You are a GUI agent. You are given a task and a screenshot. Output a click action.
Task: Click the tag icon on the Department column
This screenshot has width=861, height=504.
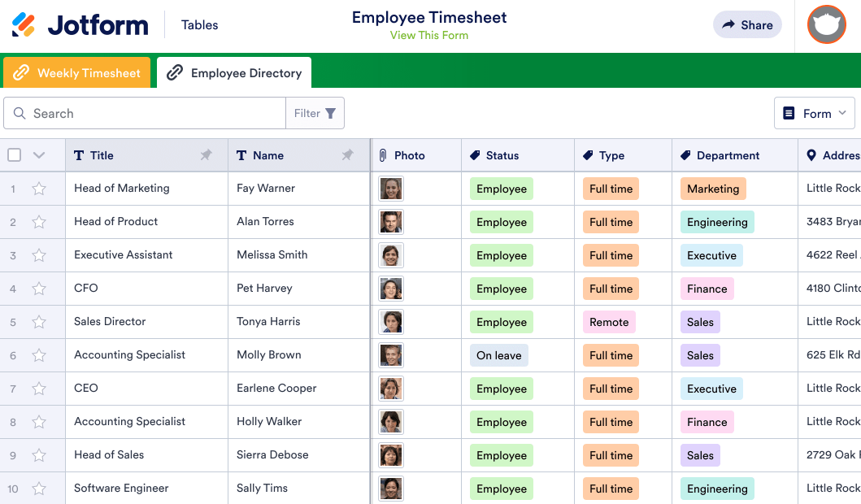(x=687, y=154)
